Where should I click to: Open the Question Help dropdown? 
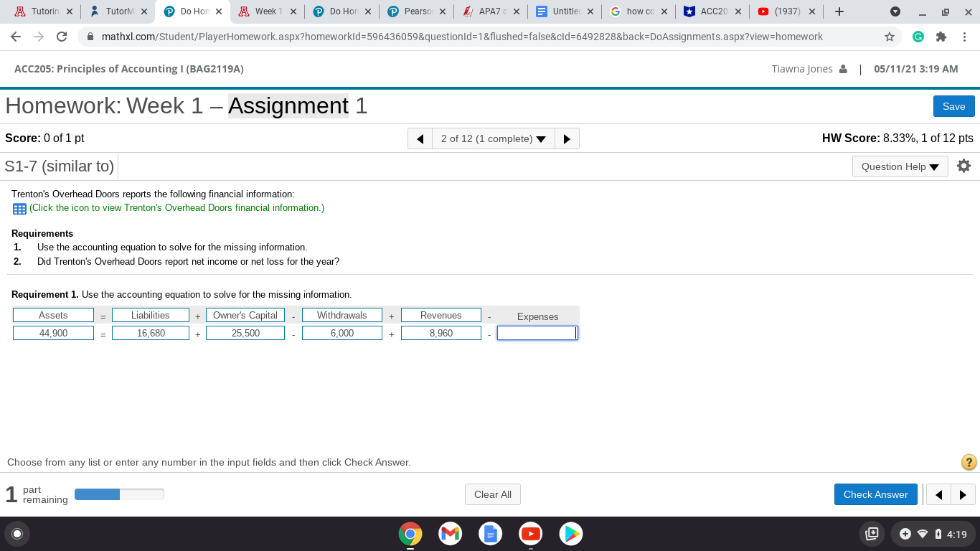point(900,166)
